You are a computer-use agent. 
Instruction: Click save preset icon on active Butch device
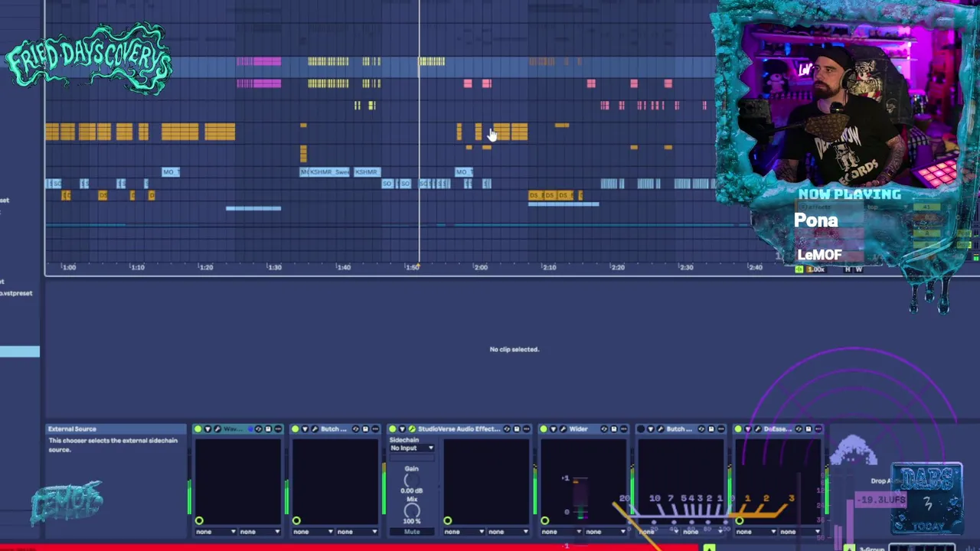[365, 429]
